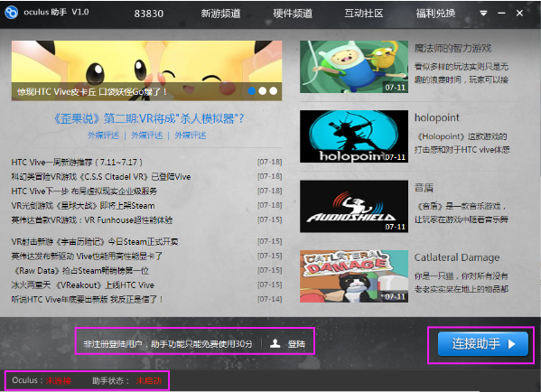Open the middle 外媒评述 link

(x=147, y=135)
